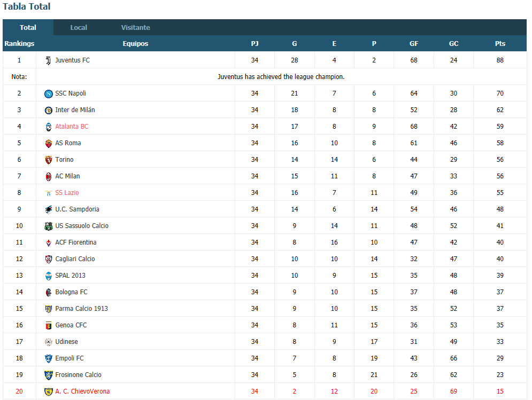The width and height of the screenshot is (532, 400).
Task: Click the P column header
Action: (374, 44)
